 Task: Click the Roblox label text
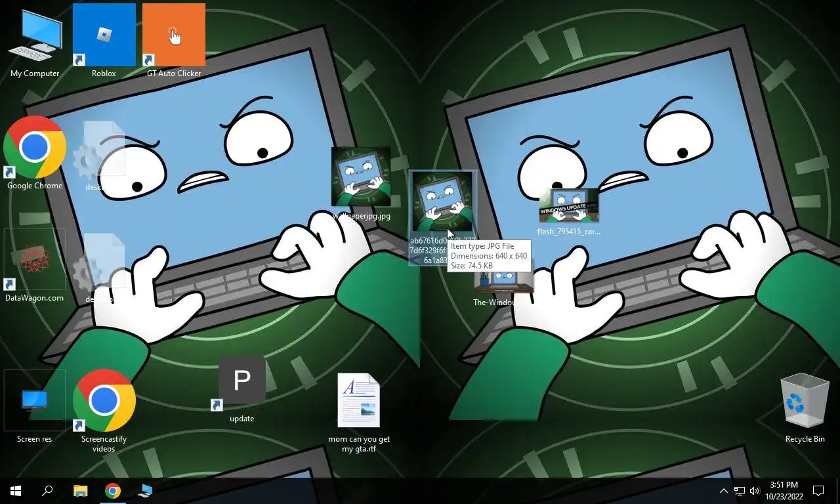[x=104, y=73]
